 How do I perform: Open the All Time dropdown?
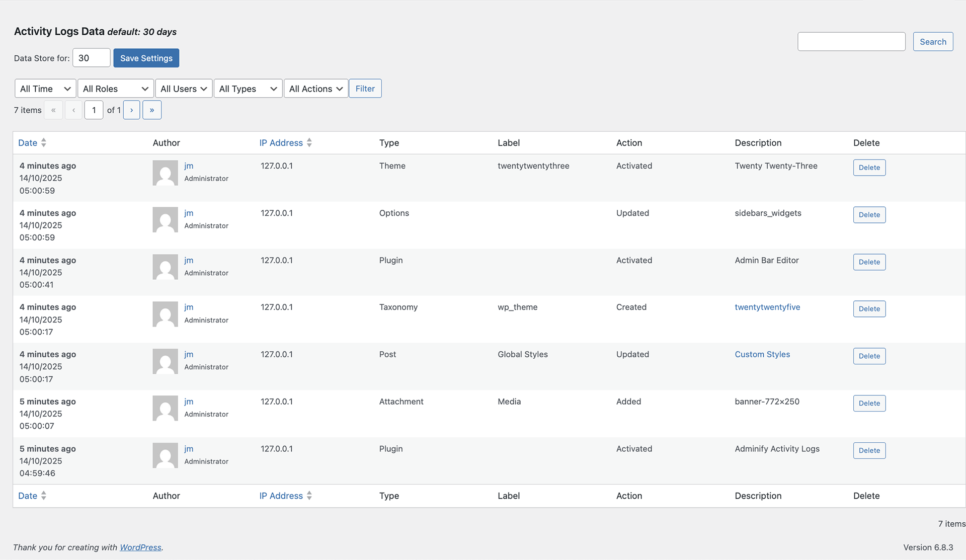(45, 89)
